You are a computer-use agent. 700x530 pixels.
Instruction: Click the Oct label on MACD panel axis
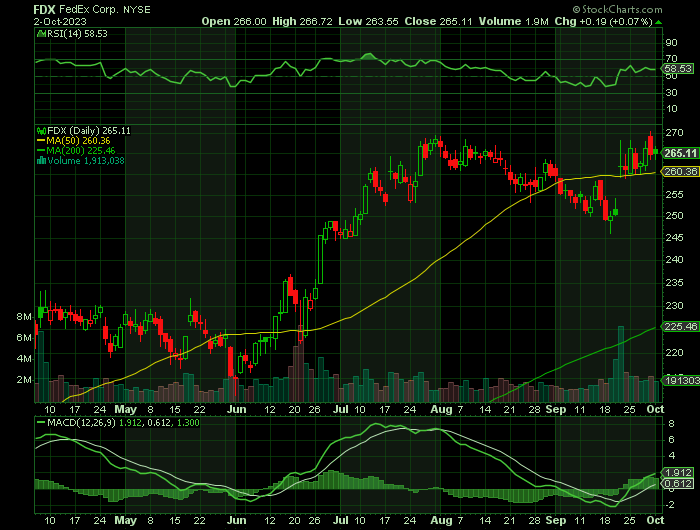[655, 520]
